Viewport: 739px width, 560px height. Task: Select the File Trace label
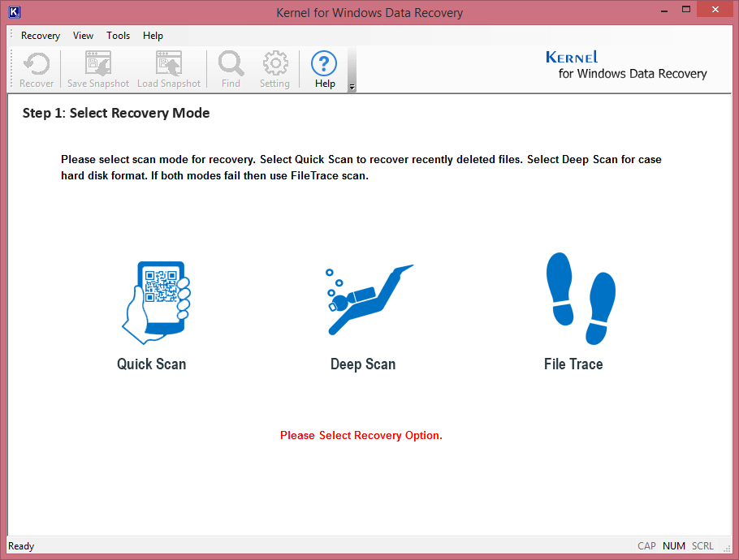coord(573,364)
